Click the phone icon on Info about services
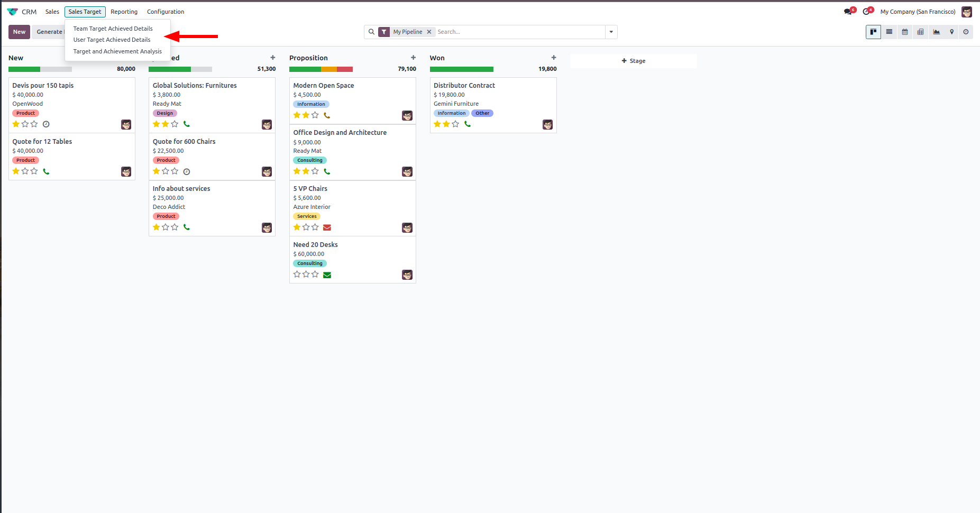 (x=187, y=227)
